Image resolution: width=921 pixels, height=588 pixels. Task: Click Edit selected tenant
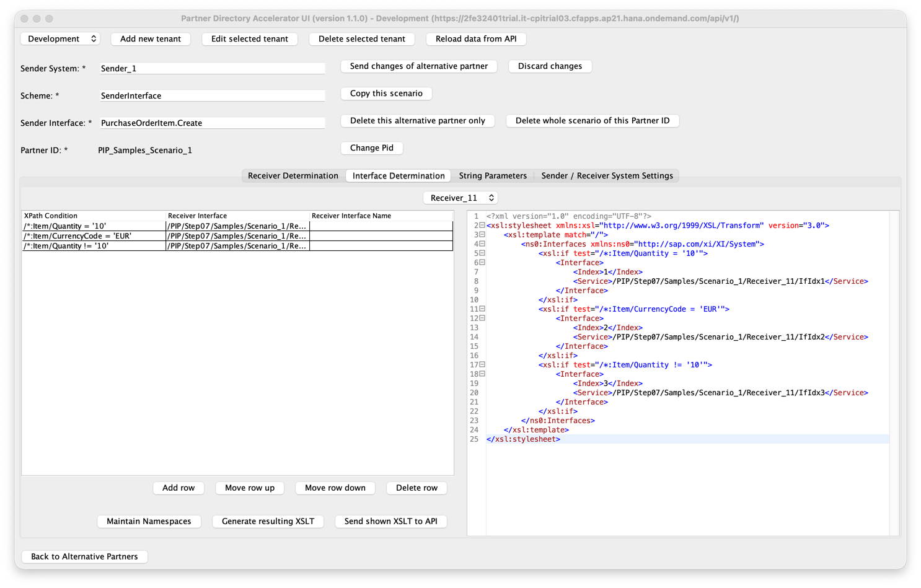250,38
